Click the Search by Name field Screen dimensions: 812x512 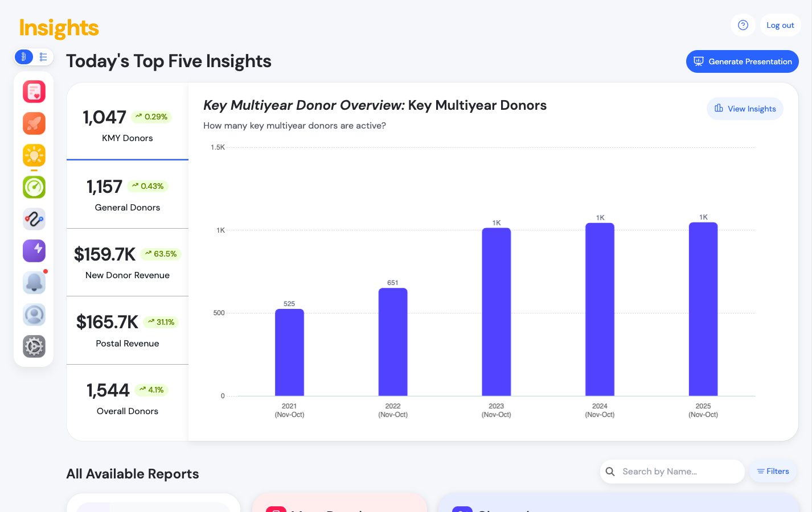point(678,472)
